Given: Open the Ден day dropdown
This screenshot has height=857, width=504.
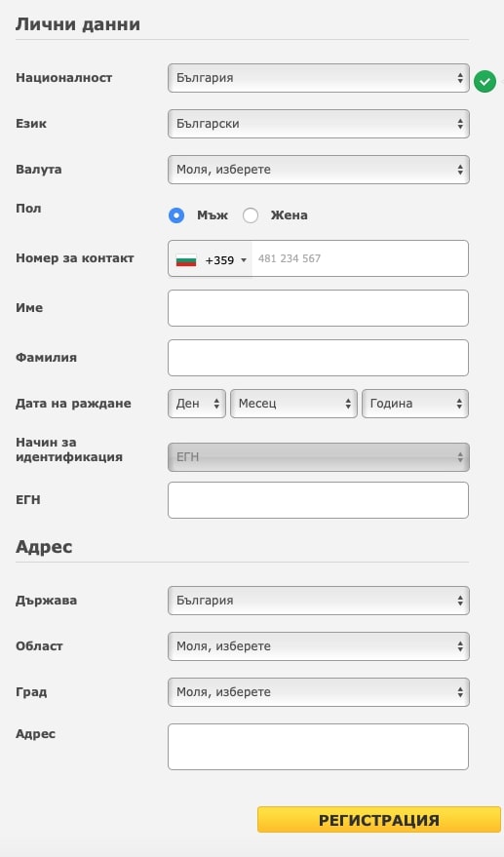Looking at the screenshot, I should pyautogui.click(x=197, y=404).
